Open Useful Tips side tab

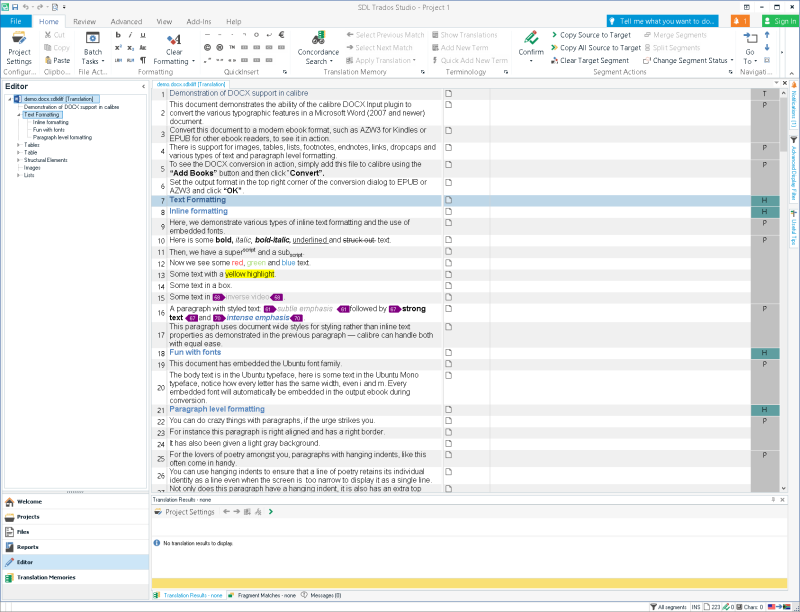coord(794,228)
